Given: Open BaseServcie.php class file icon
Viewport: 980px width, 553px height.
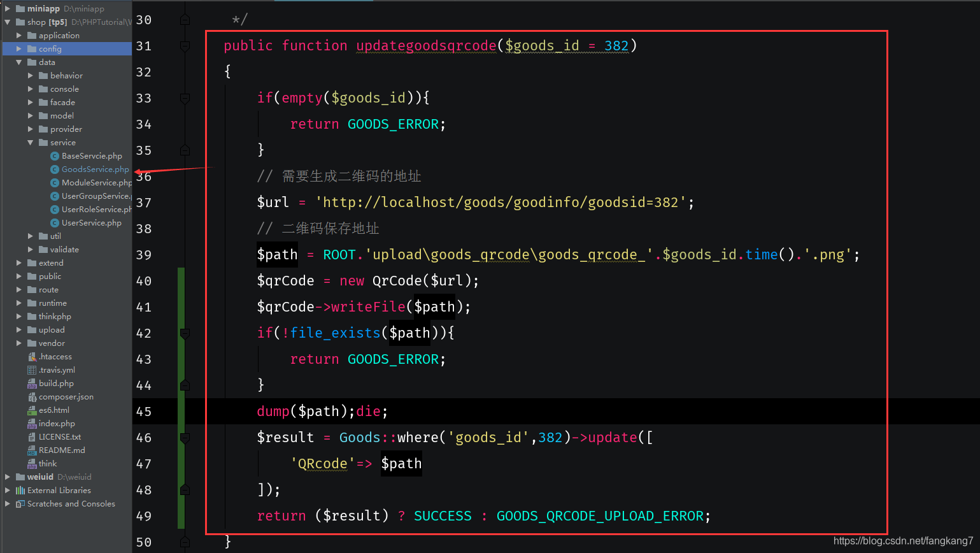Looking at the screenshot, I should click(x=55, y=156).
